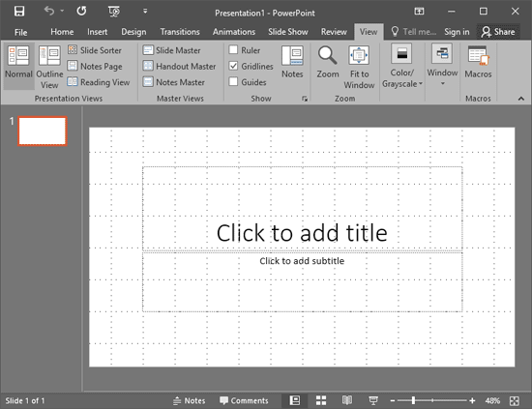Enable the Ruler checkbox
The image size is (532, 409).
(x=233, y=50)
